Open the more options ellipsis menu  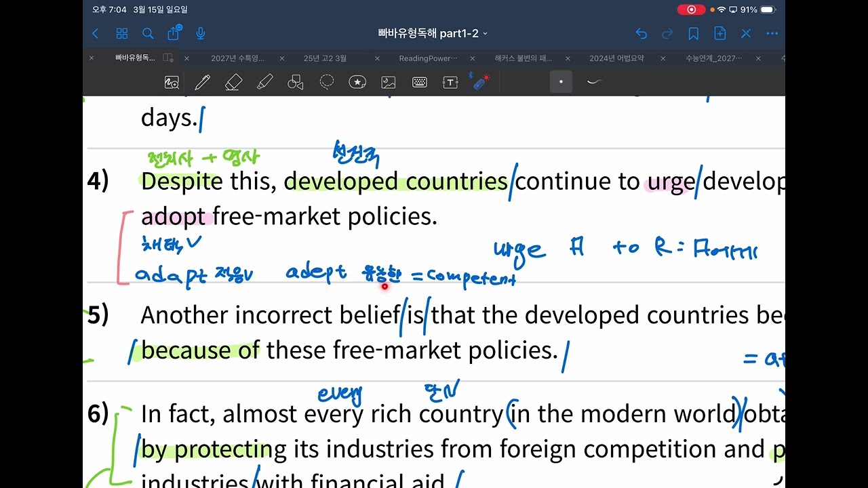click(772, 33)
